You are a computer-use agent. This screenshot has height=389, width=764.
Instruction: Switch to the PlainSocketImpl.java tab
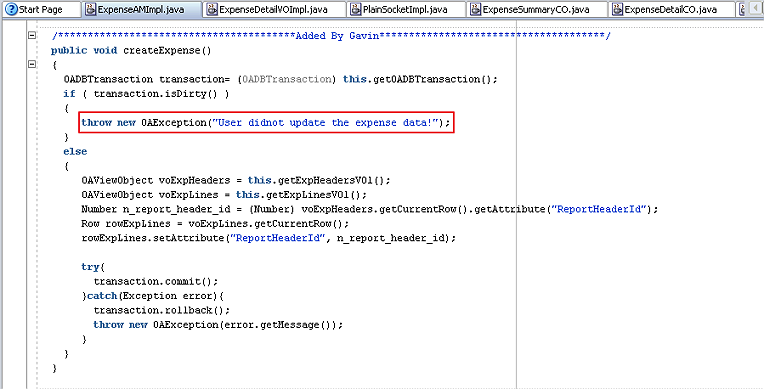coord(406,9)
